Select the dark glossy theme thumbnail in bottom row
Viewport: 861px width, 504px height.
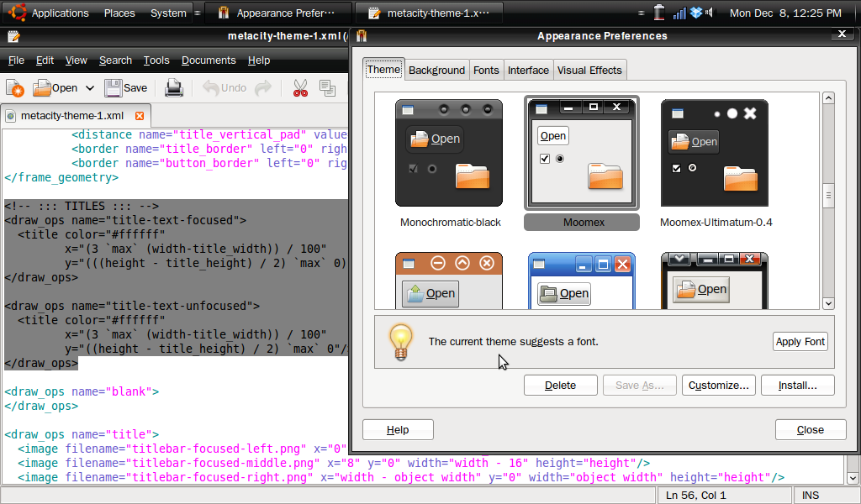tap(715, 281)
